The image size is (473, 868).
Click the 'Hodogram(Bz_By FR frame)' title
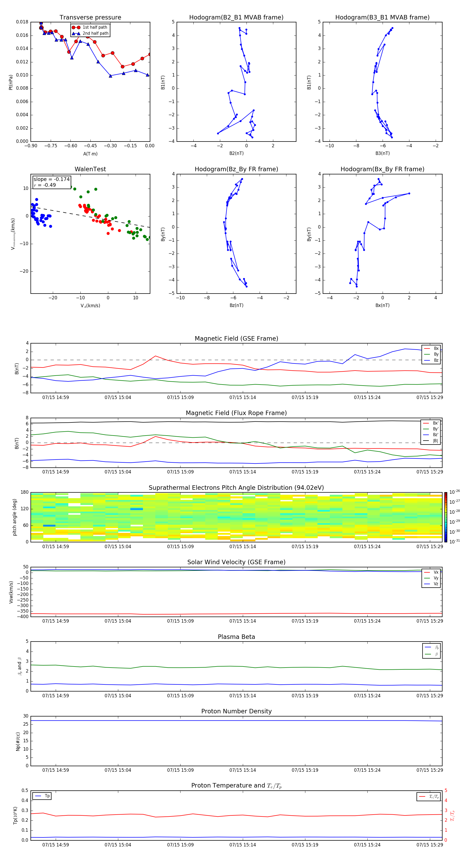pos(236,169)
